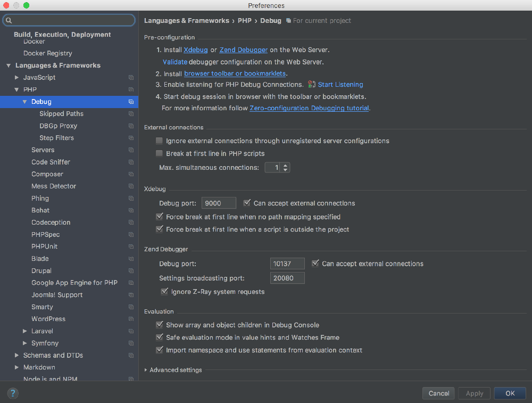532x403 pixels.
Task: Increase max simultaneous connections with stepper
Action: (286, 166)
